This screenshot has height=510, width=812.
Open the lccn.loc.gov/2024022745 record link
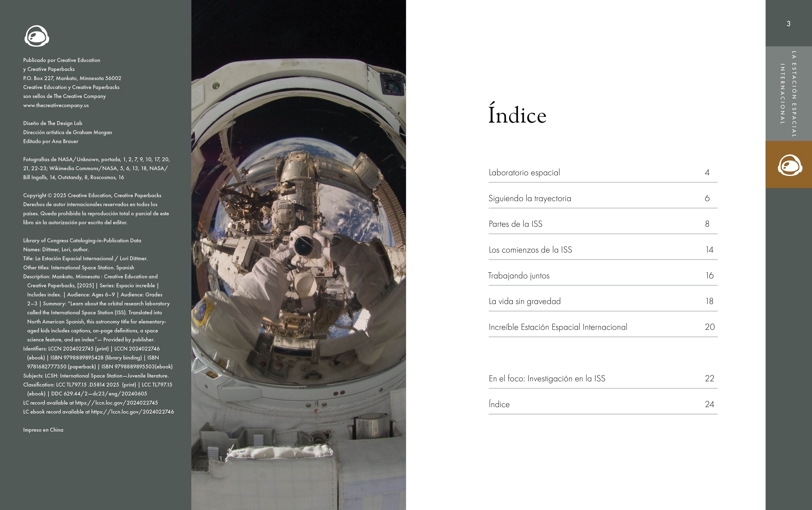[116, 403]
